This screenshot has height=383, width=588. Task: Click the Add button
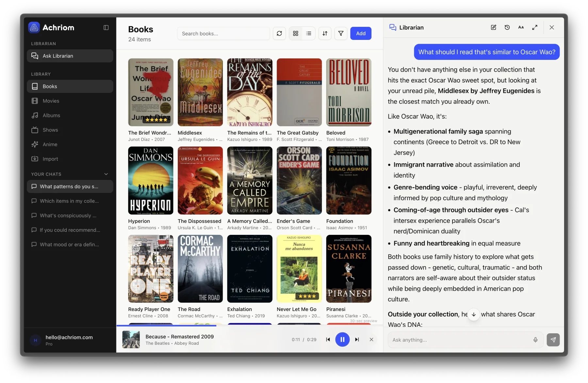[361, 33]
